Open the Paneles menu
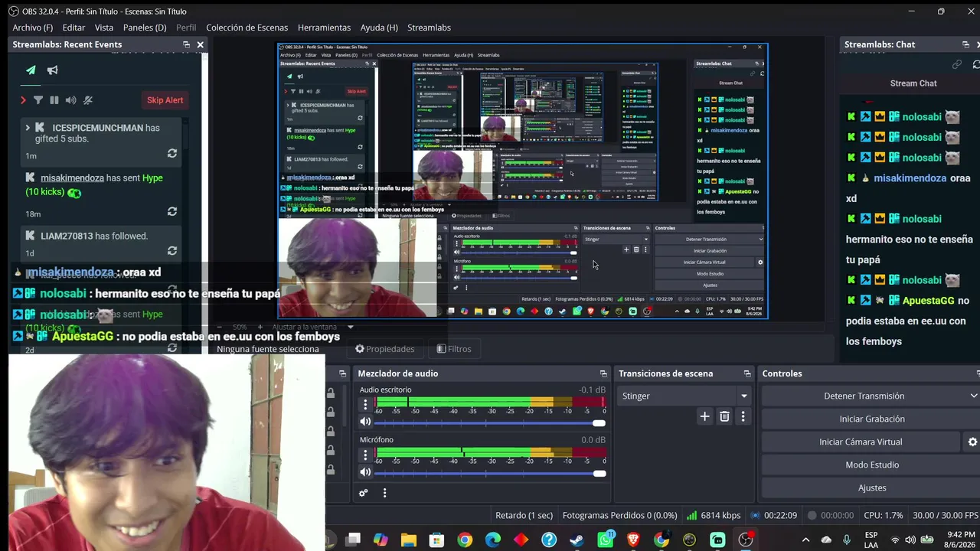The height and width of the screenshot is (551, 980). coord(145,28)
